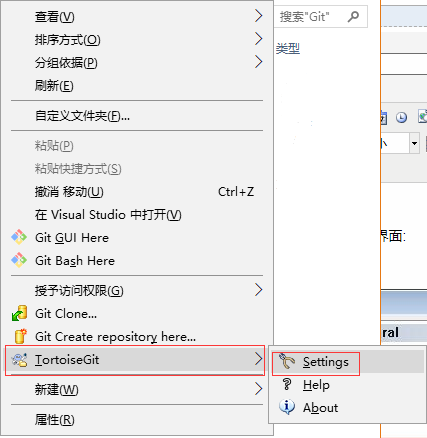Click the Git Clone icon
Viewport: 427px width, 438px height.
(x=19, y=313)
